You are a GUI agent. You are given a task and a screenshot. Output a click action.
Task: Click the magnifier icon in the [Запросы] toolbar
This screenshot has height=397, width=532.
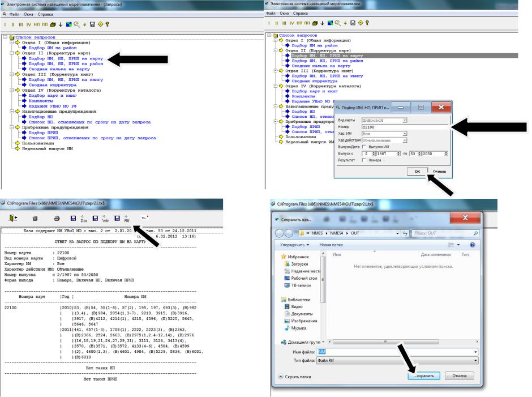pyautogui.click(x=76, y=24)
